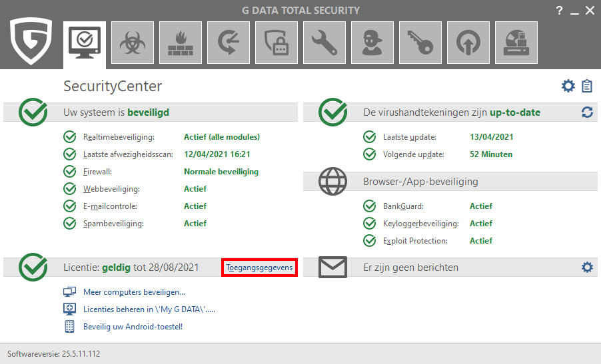Open the Autostart Manager power-arrow icon

pos(468,43)
